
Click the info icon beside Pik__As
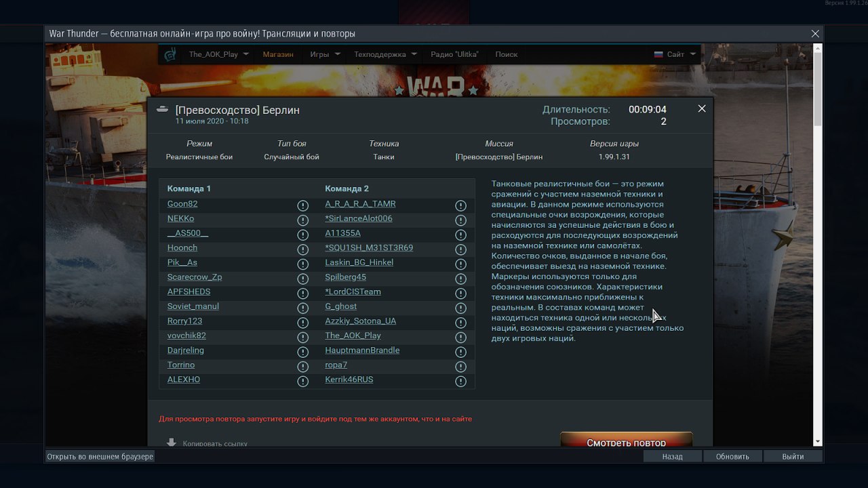tap(303, 264)
